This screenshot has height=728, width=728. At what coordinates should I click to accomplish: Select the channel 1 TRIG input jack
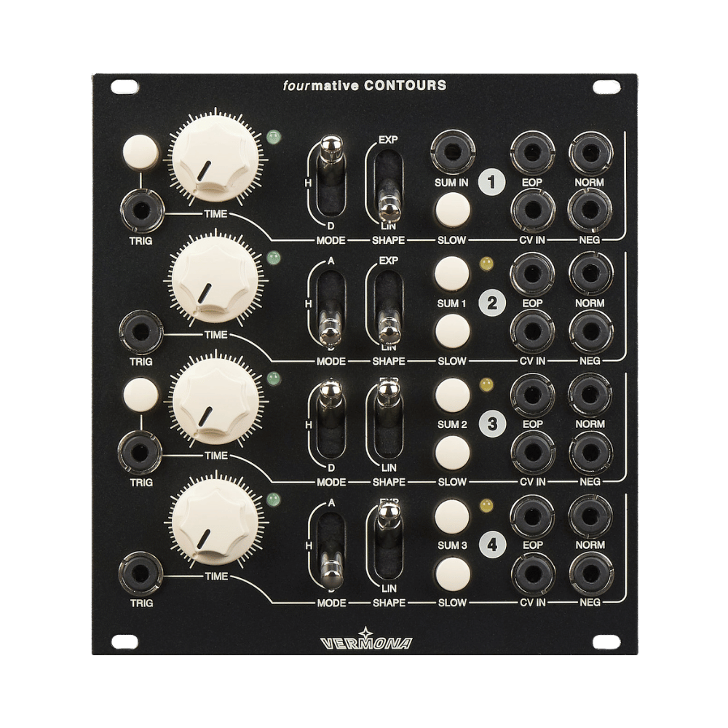tap(142, 210)
